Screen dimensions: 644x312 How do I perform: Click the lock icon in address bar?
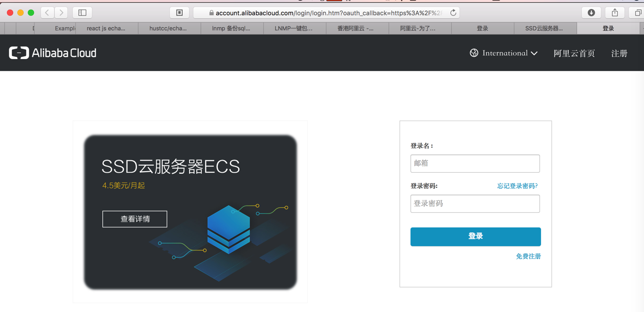tap(211, 13)
